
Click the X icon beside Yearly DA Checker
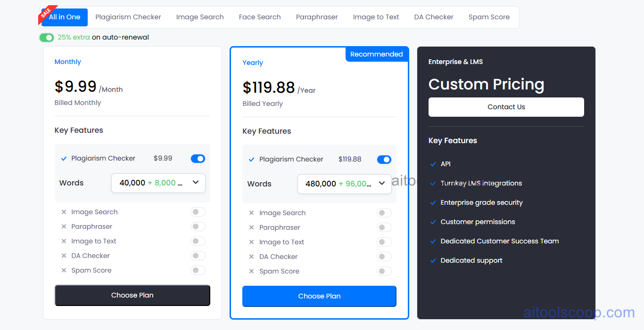[252, 257]
